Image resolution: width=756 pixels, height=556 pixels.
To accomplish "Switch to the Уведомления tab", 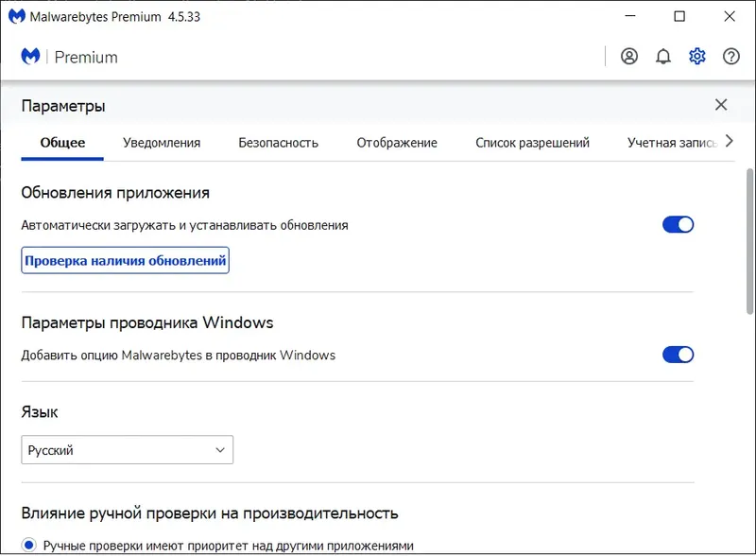I will tap(162, 141).
